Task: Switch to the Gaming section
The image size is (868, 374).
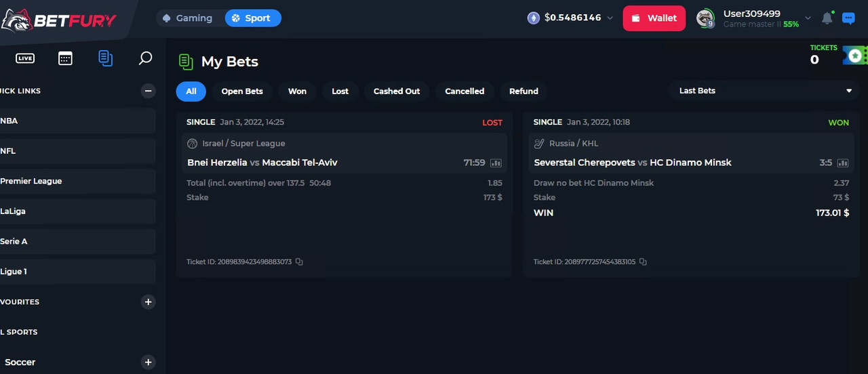Action: click(187, 18)
